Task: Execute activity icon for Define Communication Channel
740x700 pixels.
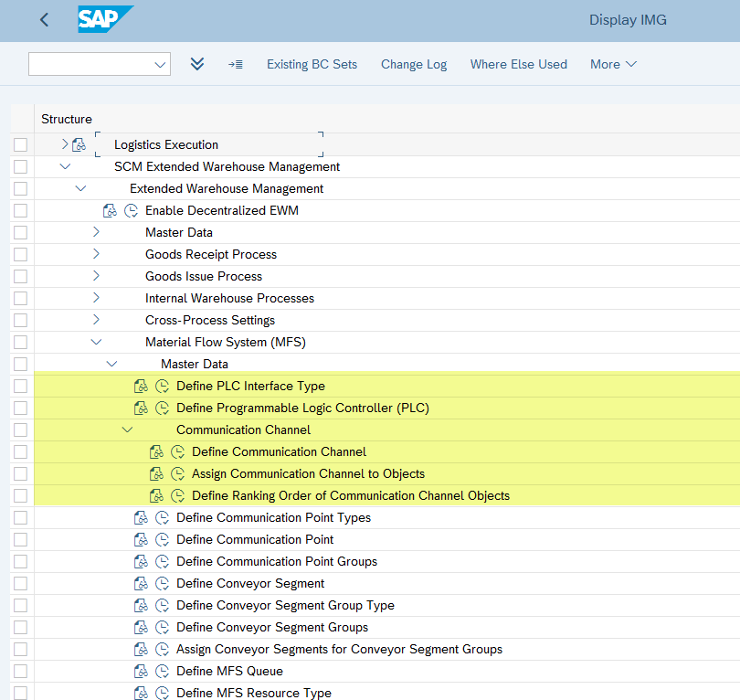Action: [178, 452]
